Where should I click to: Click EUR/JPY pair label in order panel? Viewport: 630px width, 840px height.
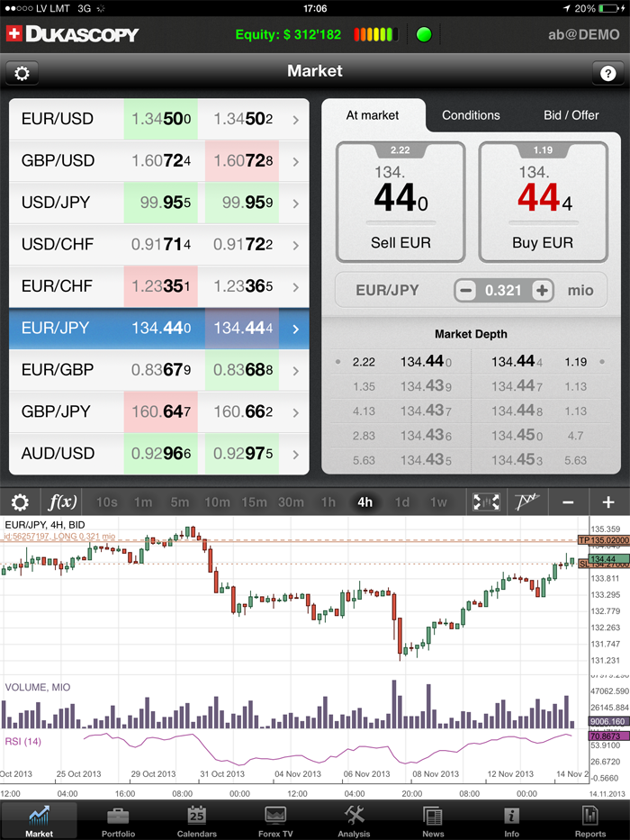[387, 291]
